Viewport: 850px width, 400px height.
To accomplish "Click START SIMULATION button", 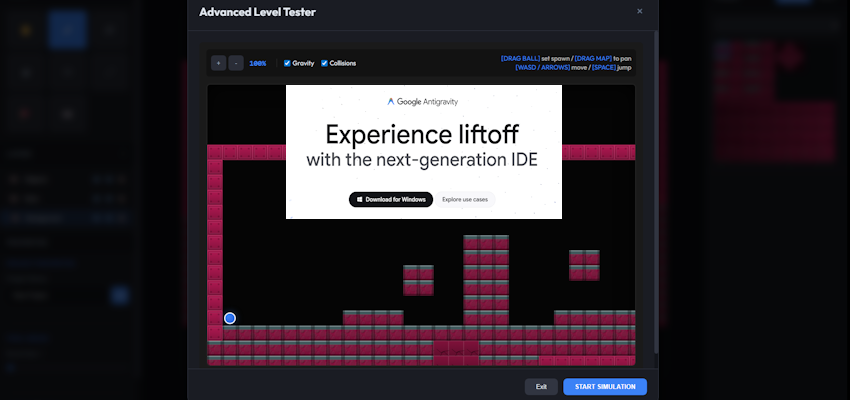I will [x=605, y=386].
